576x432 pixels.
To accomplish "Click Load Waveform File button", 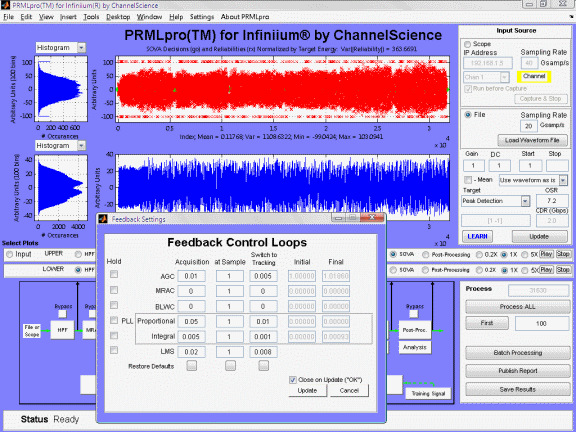I will (532, 140).
